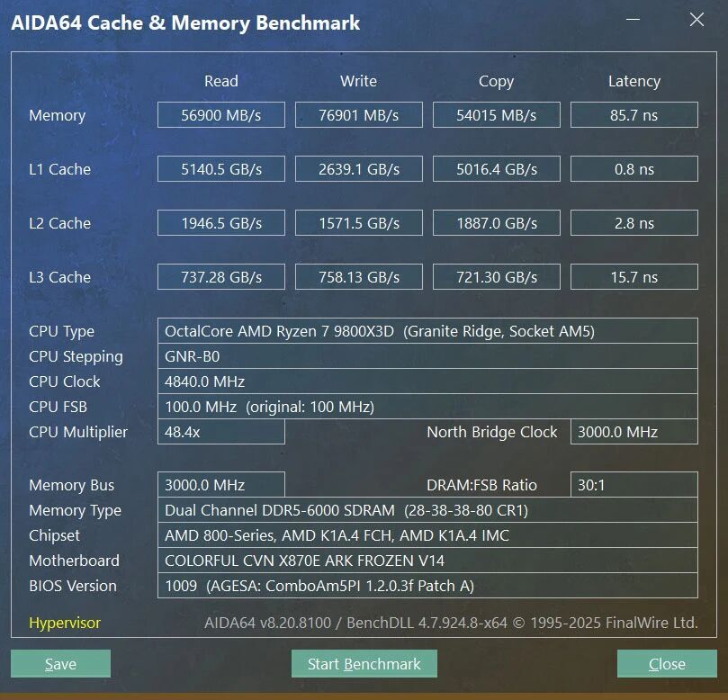Click the CPU Multiplier field 48.4x
728x700 pixels.
coord(221,432)
